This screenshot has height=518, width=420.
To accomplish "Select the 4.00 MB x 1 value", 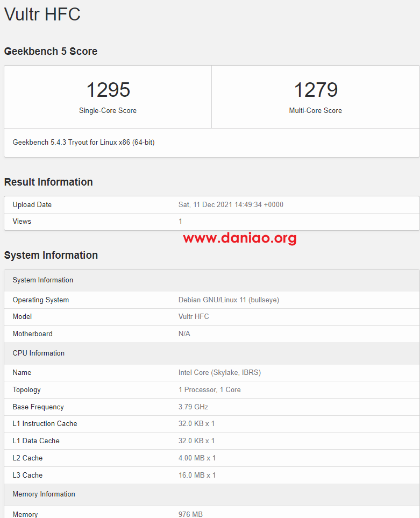I will coord(197,458).
